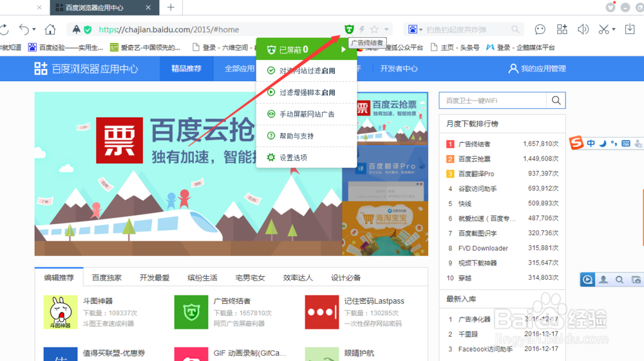Screen dimensions: 644x361
Task: Click the green security shield in address bar
Action: [88, 30]
